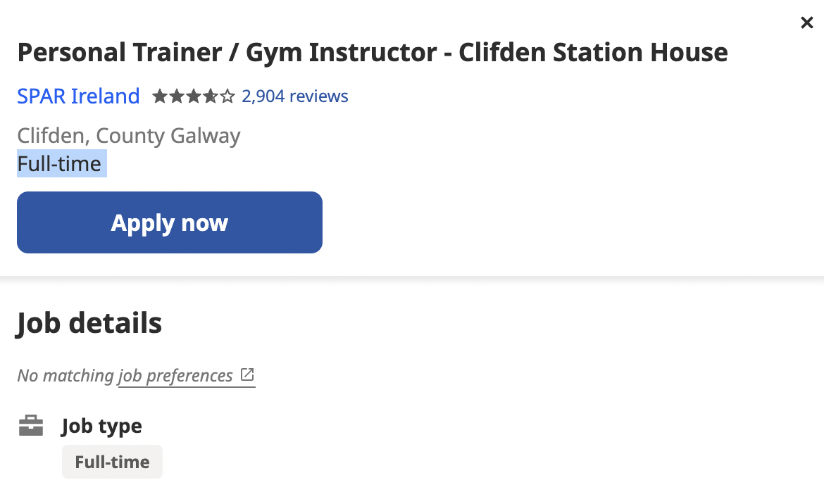Click the half-filled fifth star
Image resolution: width=824 pixels, height=504 pixels.
(227, 96)
